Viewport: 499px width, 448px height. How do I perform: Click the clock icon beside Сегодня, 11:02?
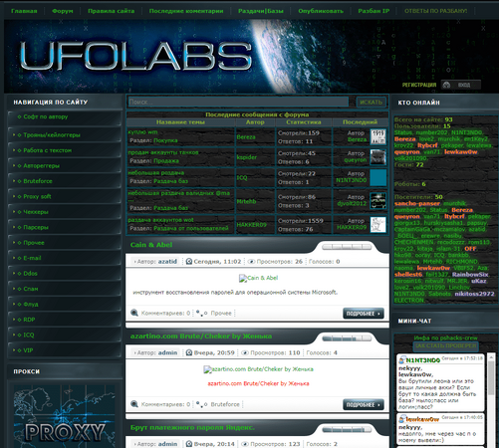189,262
